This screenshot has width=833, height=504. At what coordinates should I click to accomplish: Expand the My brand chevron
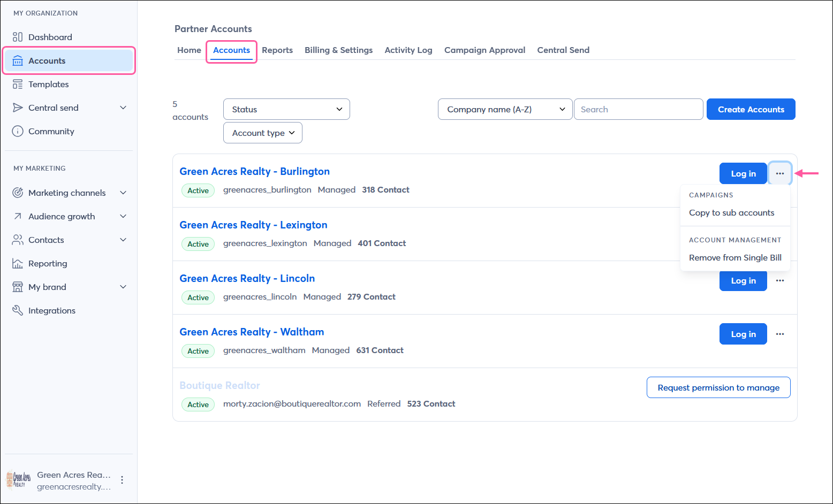tap(123, 287)
